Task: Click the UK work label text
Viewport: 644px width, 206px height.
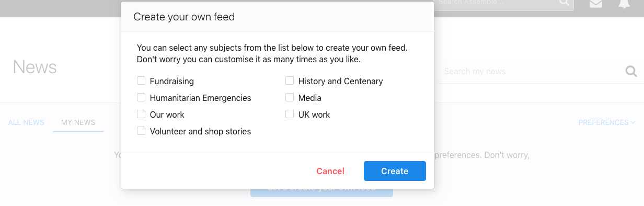Action: [314, 115]
